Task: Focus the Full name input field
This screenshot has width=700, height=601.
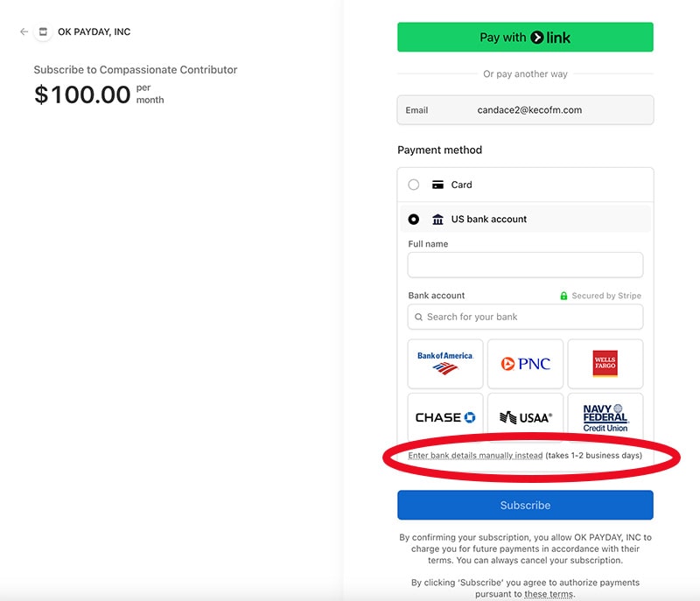Action: pos(525,265)
